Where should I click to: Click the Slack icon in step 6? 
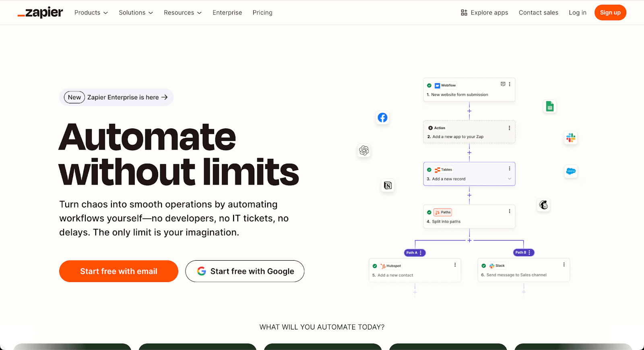491,266
